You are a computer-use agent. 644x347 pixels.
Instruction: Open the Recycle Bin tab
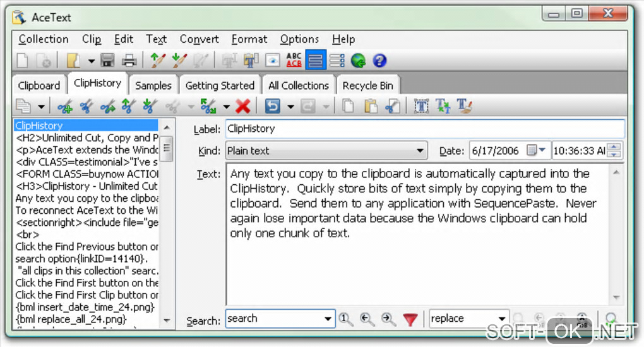tap(367, 85)
